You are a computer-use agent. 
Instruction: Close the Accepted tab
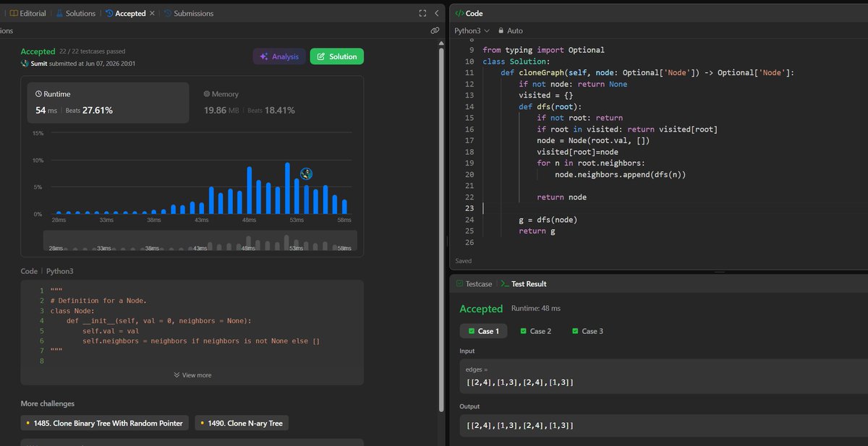pyautogui.click(x=151, y=13)
